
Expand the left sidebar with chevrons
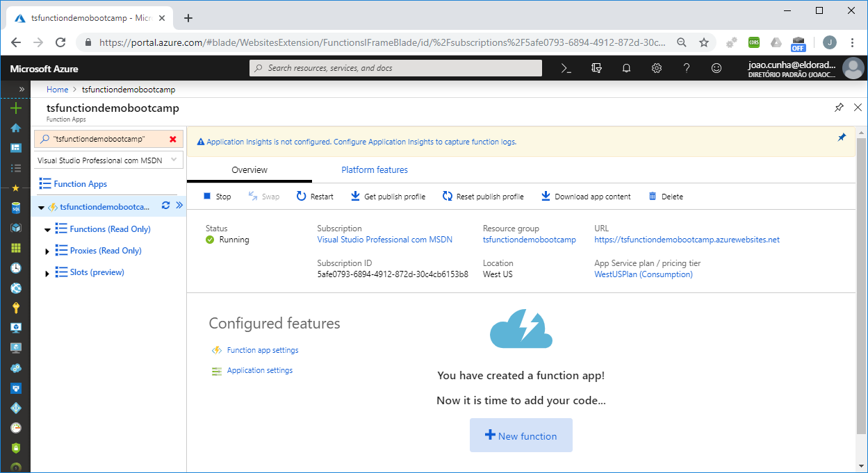tap(21, 89)
